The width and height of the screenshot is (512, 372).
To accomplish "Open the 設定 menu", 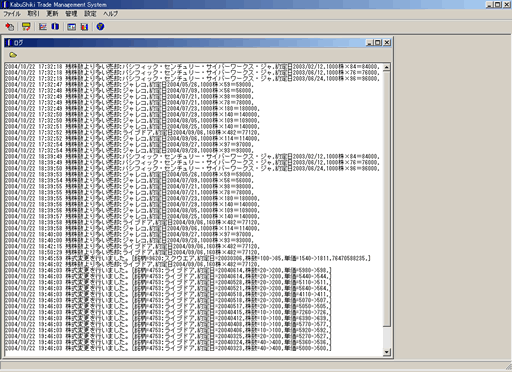I will tap(90, 14).
